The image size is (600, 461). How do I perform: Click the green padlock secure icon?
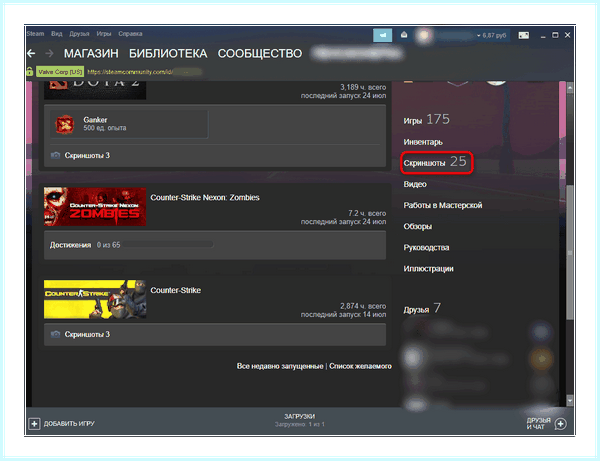30,72
